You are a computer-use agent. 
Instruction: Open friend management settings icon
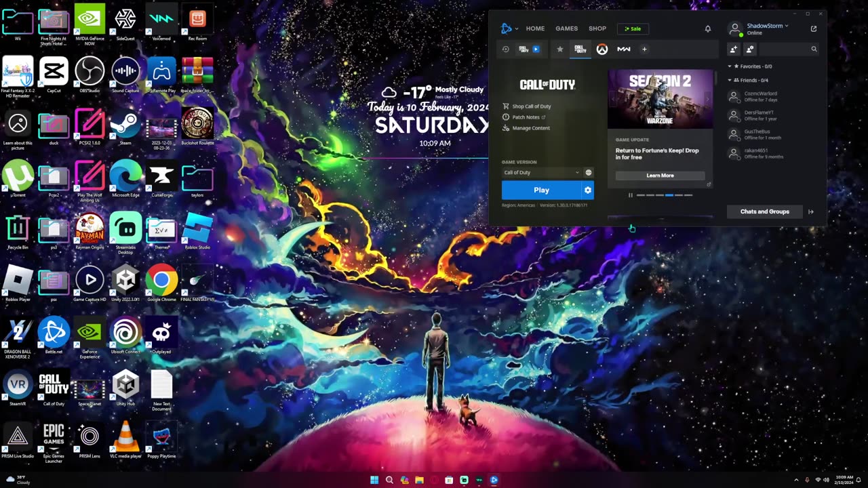click(750, 49)
